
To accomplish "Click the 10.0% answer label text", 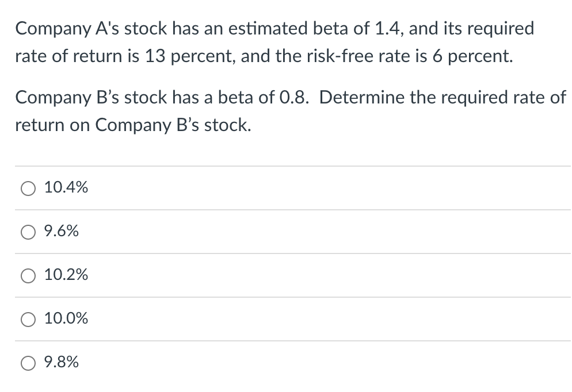I will (x=66, y=318).
